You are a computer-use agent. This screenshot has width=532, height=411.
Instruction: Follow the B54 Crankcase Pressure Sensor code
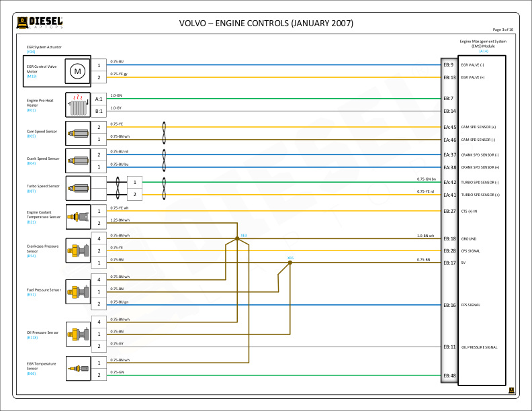[x=31, y=256]
